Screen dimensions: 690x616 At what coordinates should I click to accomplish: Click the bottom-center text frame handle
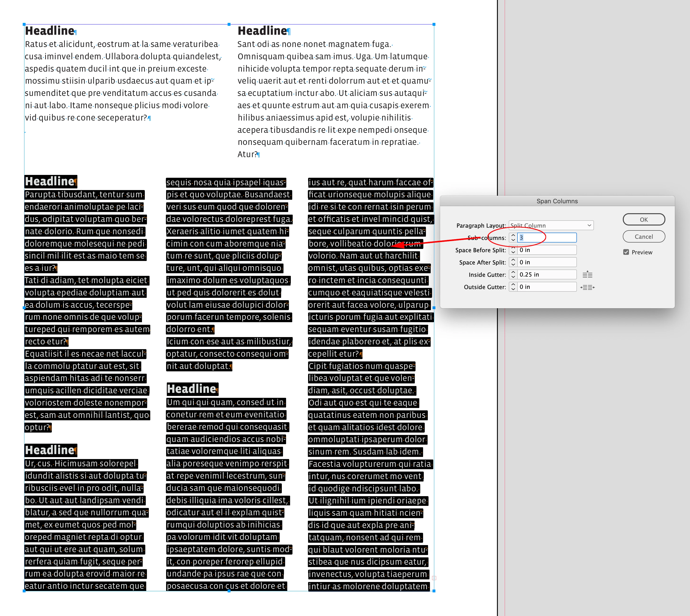click(229, 591)
